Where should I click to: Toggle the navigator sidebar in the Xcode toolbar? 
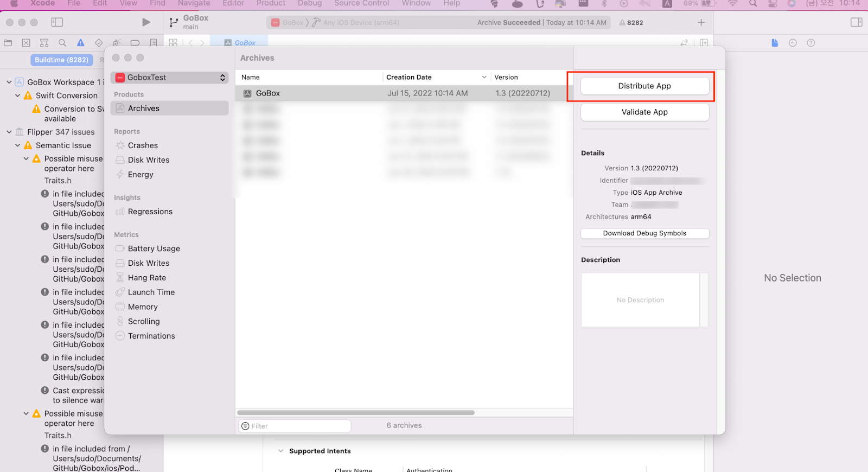click(x=57, y=22)
